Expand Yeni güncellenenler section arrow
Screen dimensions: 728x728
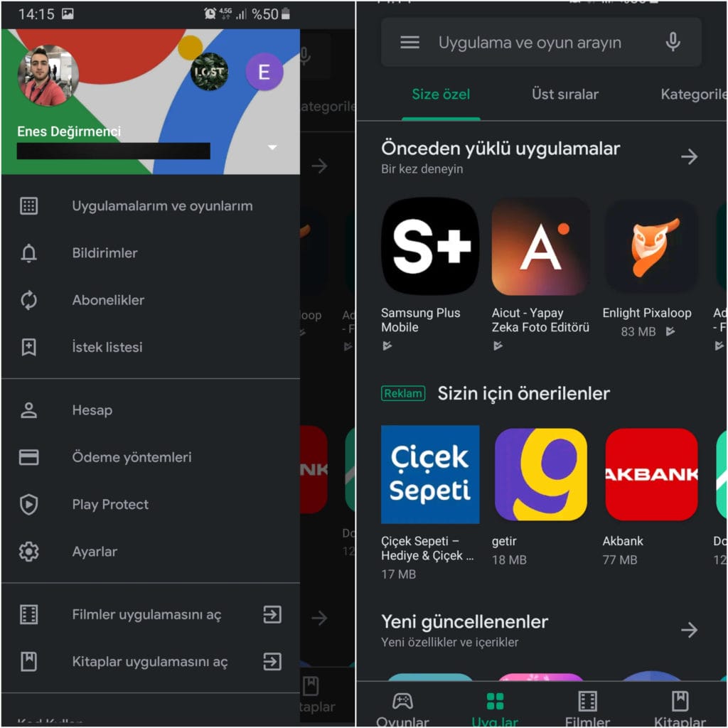click(689, 630)
